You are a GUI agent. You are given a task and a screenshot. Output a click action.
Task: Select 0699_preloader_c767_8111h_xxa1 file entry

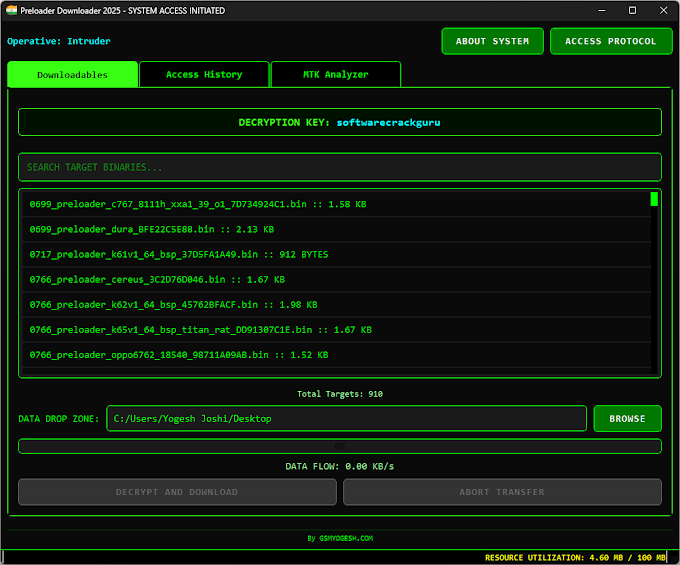(x=198, y=204)
